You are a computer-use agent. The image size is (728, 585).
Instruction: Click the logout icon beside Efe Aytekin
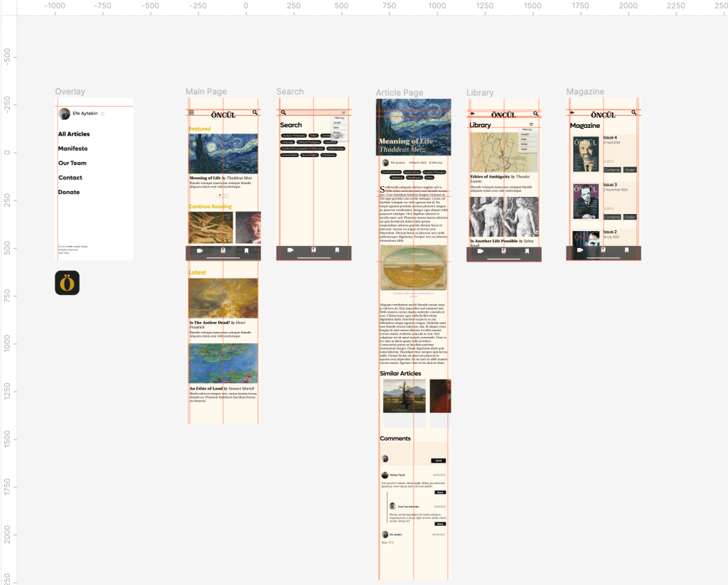point(103,114)
